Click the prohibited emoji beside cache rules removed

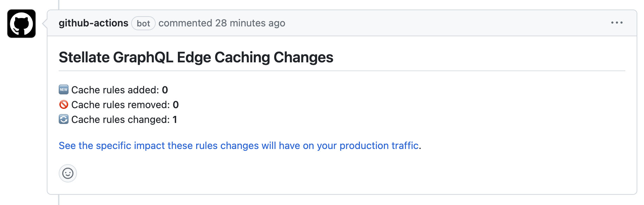[63, 104]
